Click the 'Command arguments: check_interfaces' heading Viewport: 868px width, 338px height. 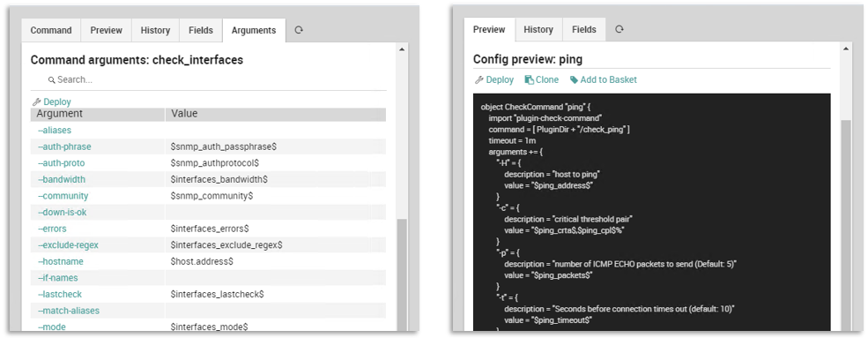click(x=137, y=60)
